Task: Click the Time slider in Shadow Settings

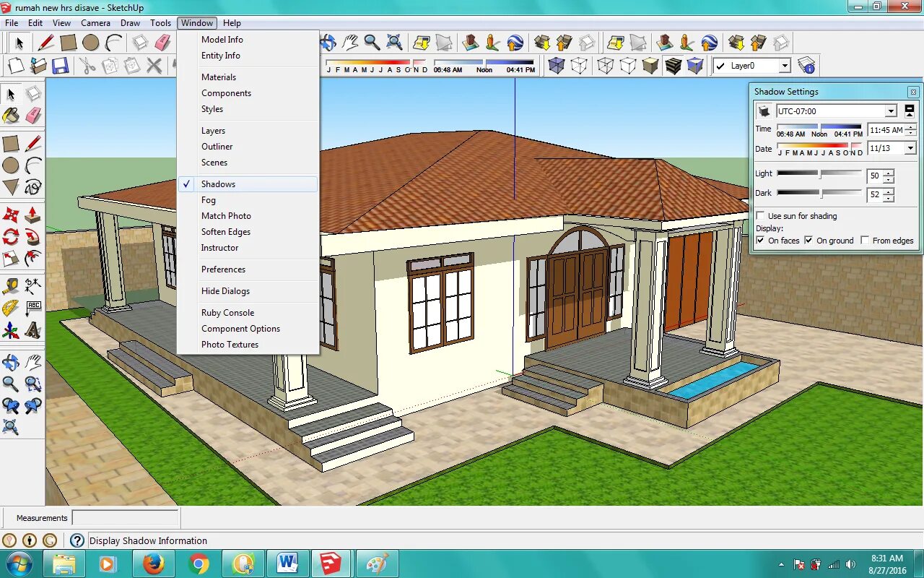Action: pyautogui.click(x=819, y=127)
